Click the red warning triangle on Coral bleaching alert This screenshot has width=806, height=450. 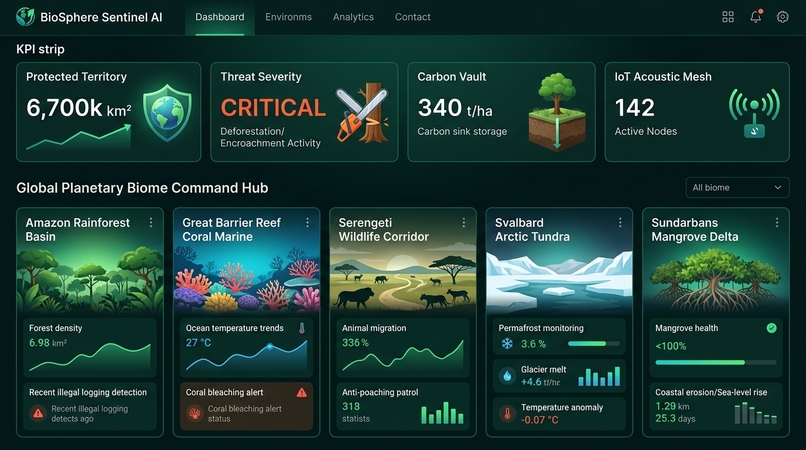302,393
